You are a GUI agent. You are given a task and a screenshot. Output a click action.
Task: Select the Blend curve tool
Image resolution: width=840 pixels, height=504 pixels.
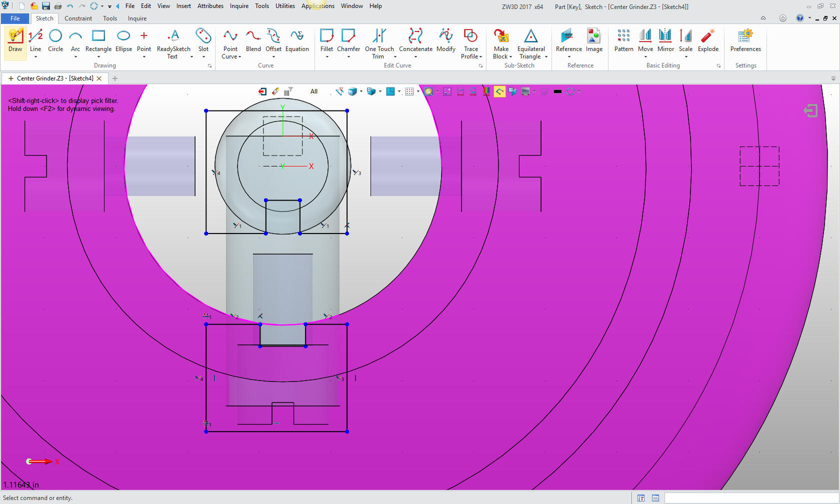pyautogui.click(x=253, y=40)
